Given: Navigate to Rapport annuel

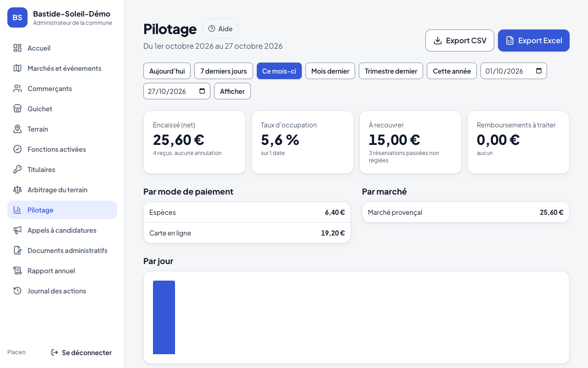Looking at the screenshot, I should [62, 270].
